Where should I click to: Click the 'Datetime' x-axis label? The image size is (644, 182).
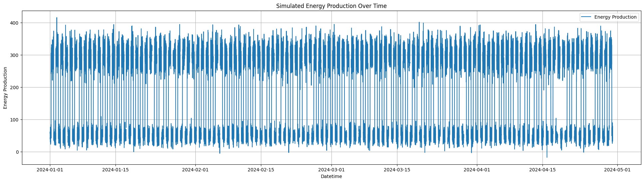(331, 177)
